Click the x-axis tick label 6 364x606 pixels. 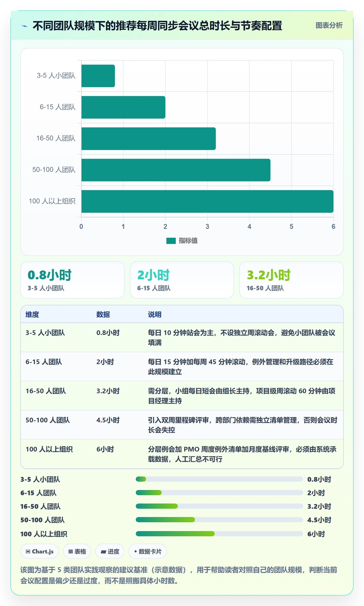(x=333, y=227)
